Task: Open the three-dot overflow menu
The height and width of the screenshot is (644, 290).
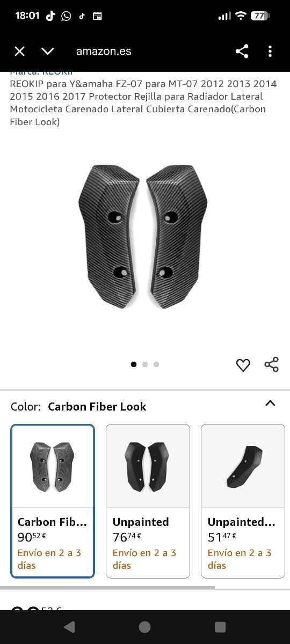Action: click(x=270, y=52)
